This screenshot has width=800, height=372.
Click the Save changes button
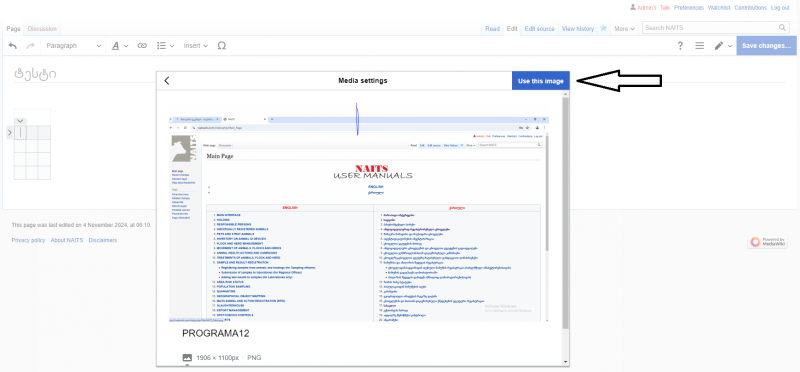766,46
